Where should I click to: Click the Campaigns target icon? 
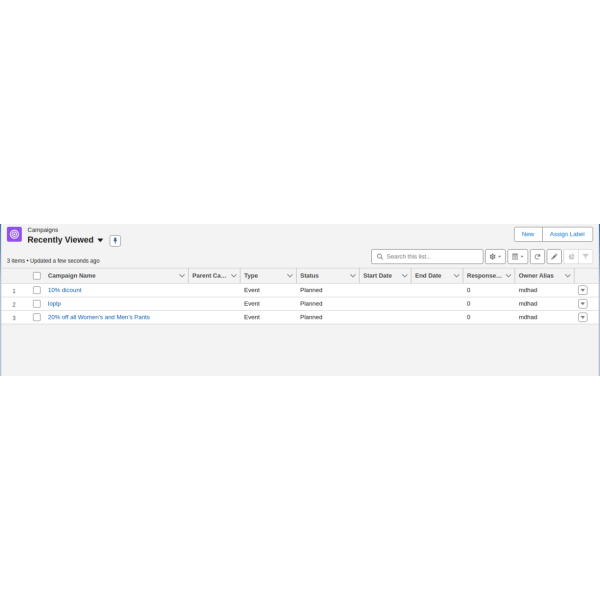pos(14,234)
